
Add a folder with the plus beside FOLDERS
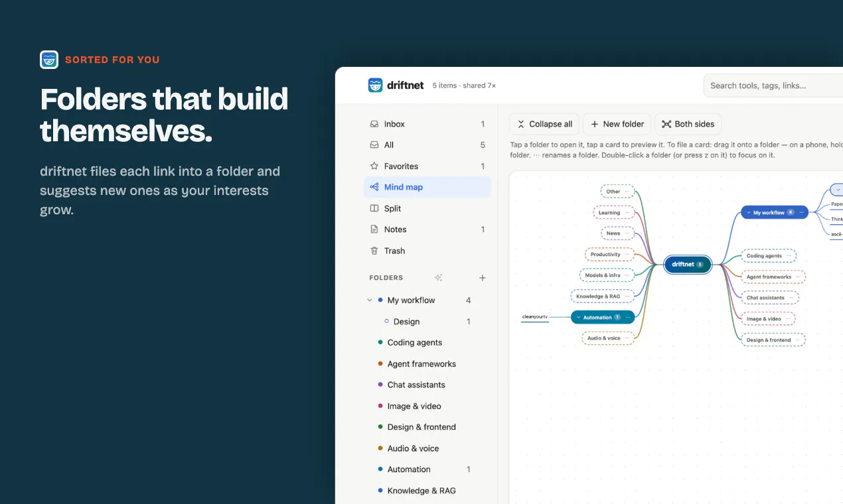coord(483,278)
